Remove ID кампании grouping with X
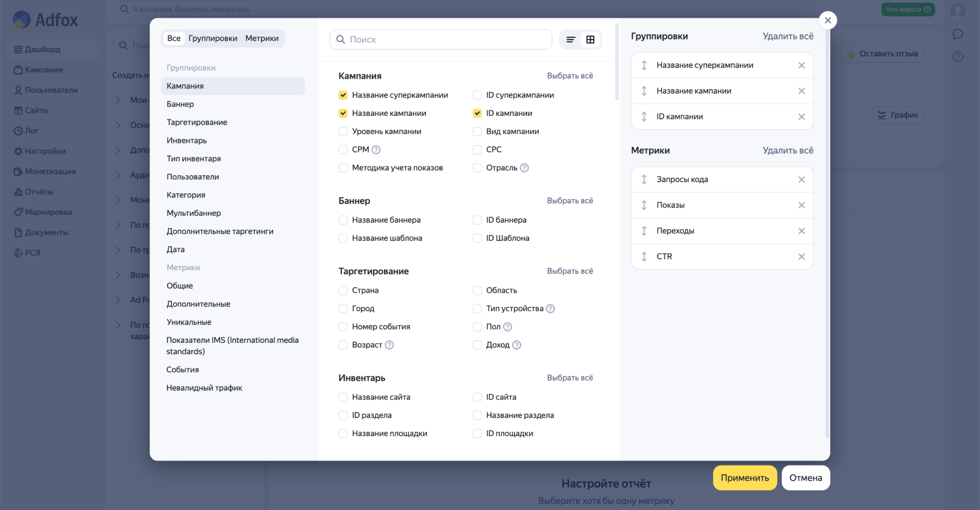980x510 pixels. [x=801, y=117]
